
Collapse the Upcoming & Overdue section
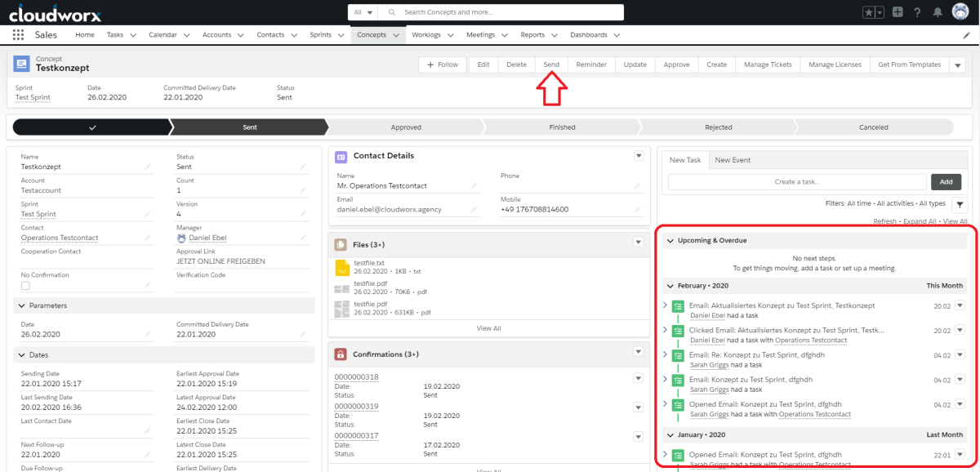[x=670, y=241]
